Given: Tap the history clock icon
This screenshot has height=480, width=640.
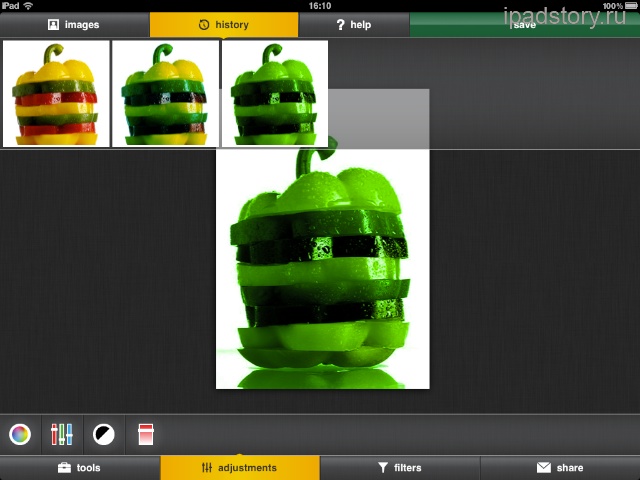Looking at the screenshot, I should click(204, 25).
